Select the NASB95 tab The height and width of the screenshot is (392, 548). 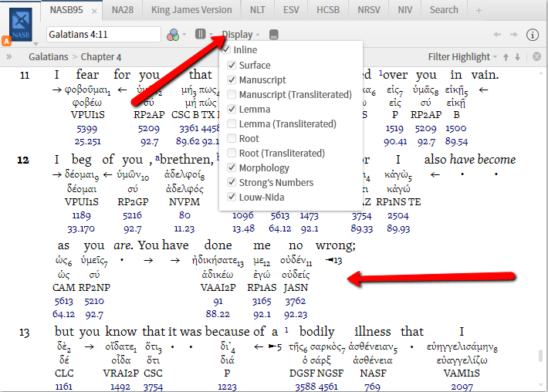pyautogui.click(x=66, y=10)
